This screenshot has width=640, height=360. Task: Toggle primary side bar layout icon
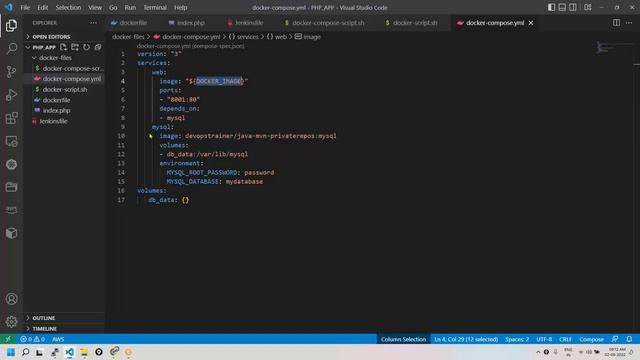551,7
